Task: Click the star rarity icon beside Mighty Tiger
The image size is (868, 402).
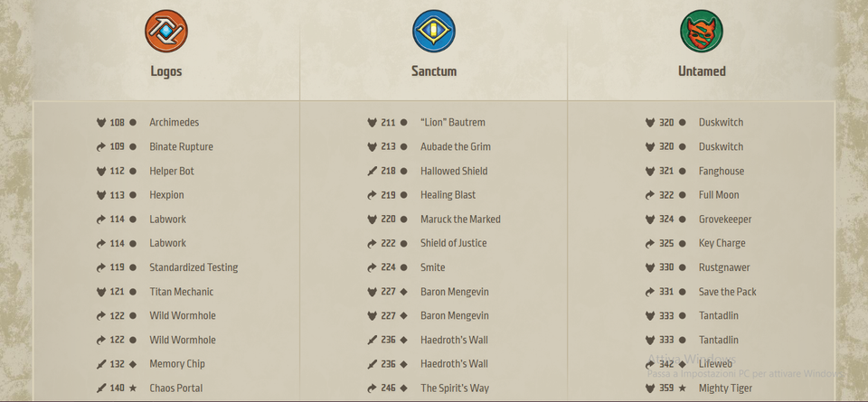Action: [x=683, y=388]
